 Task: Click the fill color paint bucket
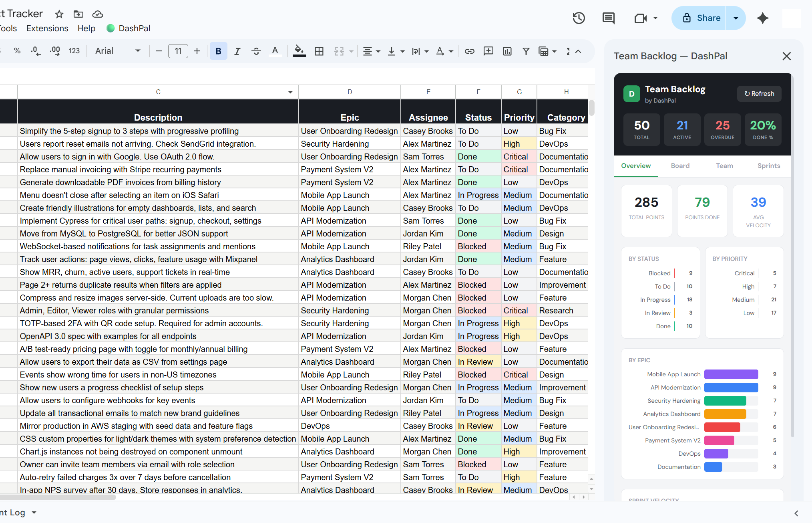(x=299, y=51)
